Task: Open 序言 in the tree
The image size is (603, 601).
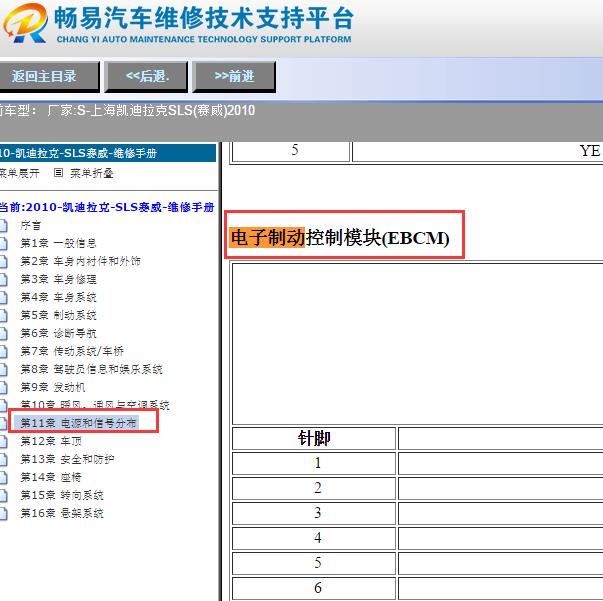Action: tap(31, 225)
